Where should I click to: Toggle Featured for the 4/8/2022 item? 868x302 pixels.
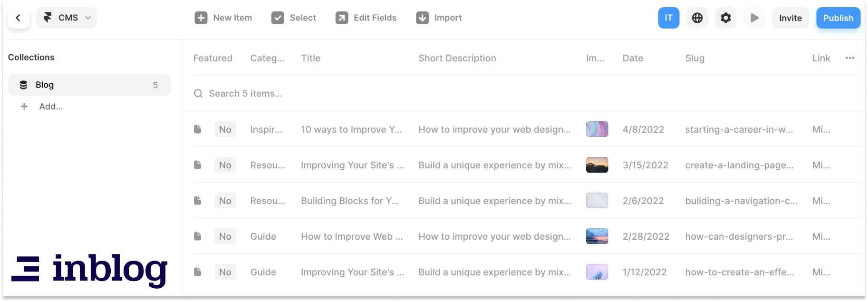(225, 129)
